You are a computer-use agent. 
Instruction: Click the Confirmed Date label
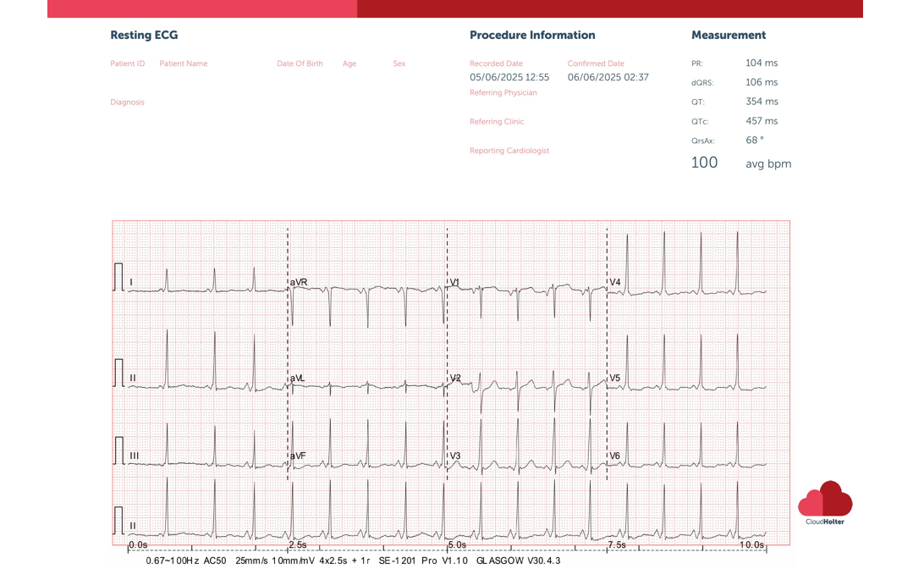tap(596, 64)
